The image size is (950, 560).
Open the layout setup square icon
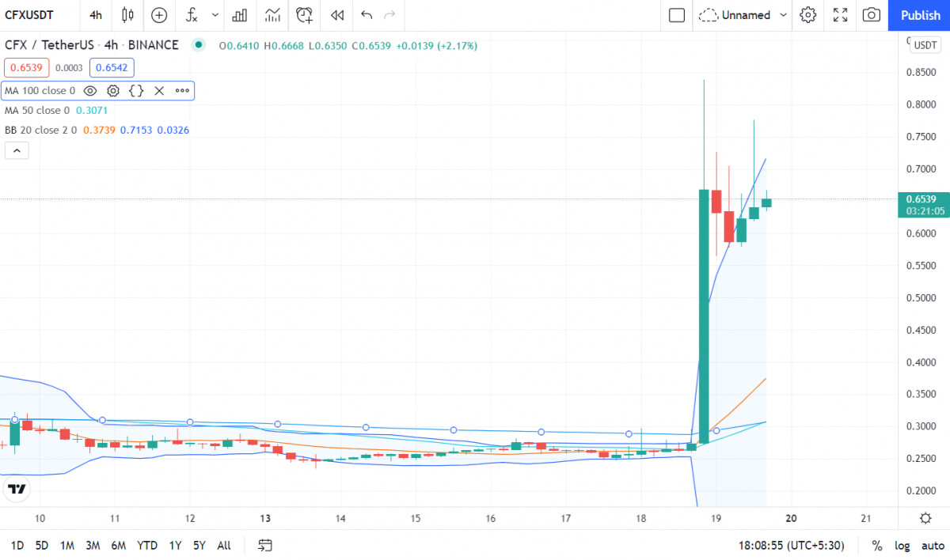(676, 15)
